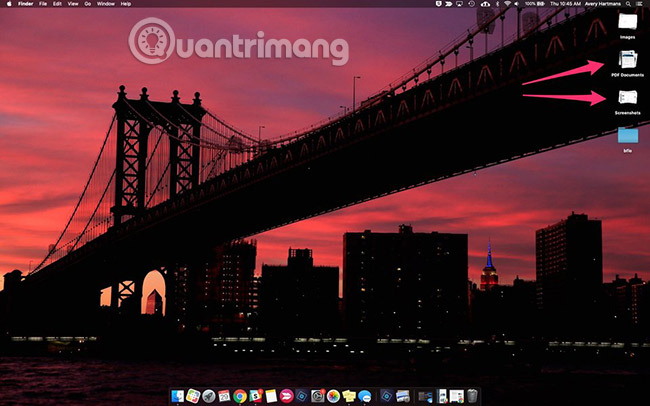This screenshot has width=650, height=406.
Task: Open Preview from the Dock
Action: 402,396
